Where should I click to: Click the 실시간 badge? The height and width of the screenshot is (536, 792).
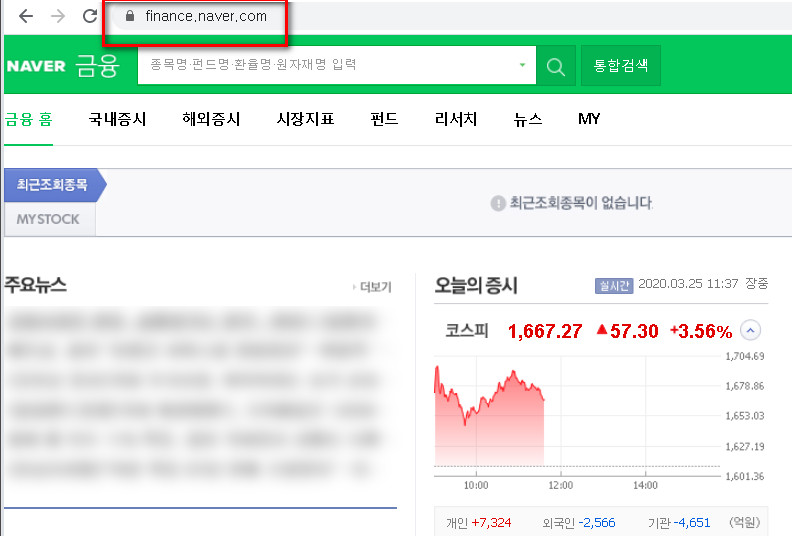[x=614, y=286]
